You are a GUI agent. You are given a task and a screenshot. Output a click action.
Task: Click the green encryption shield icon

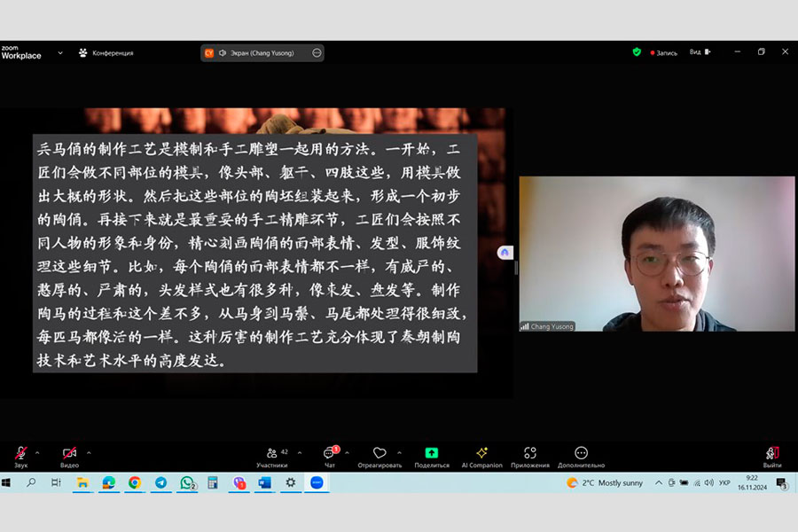coord(637,52)
